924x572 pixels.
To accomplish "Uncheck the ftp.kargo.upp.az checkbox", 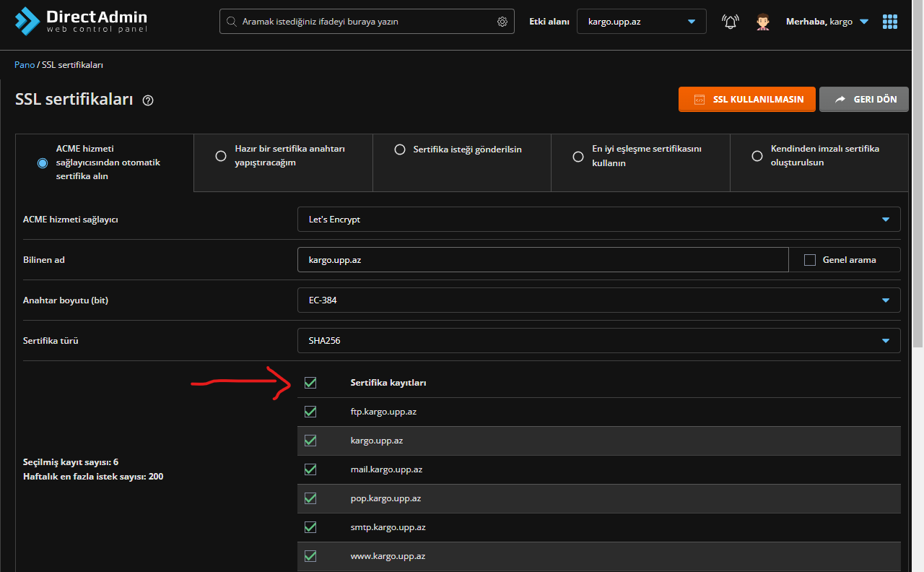I will pos(310,412).
